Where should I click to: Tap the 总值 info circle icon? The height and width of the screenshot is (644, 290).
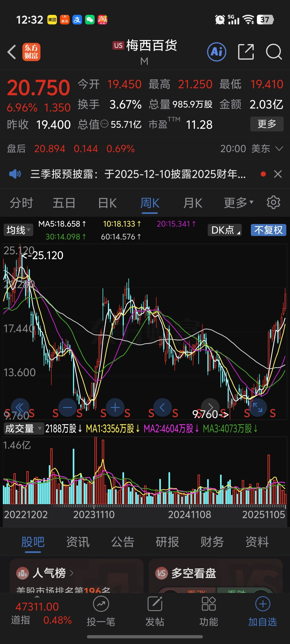[x=104, y=124]
